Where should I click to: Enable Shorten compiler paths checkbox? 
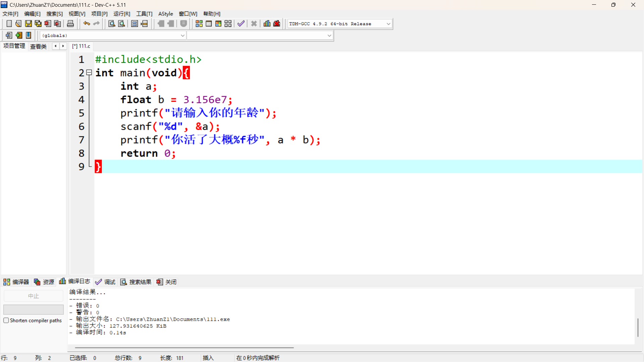click(6, 320)
